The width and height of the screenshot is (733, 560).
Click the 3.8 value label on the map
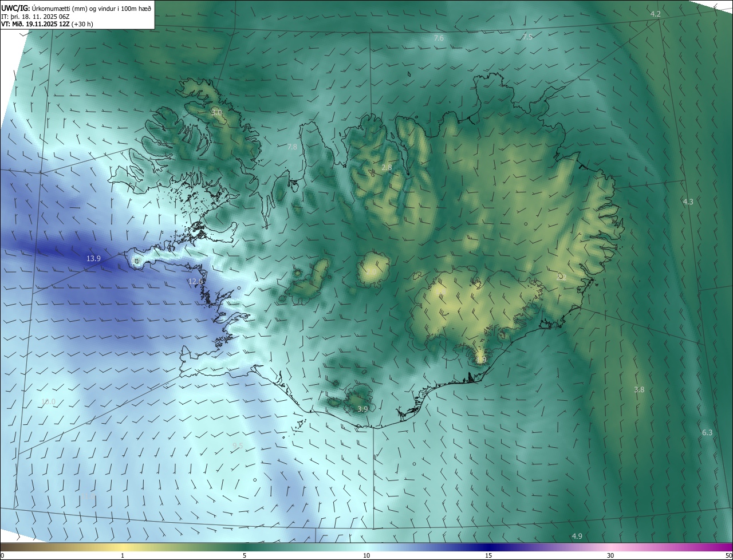pos(639,389)
